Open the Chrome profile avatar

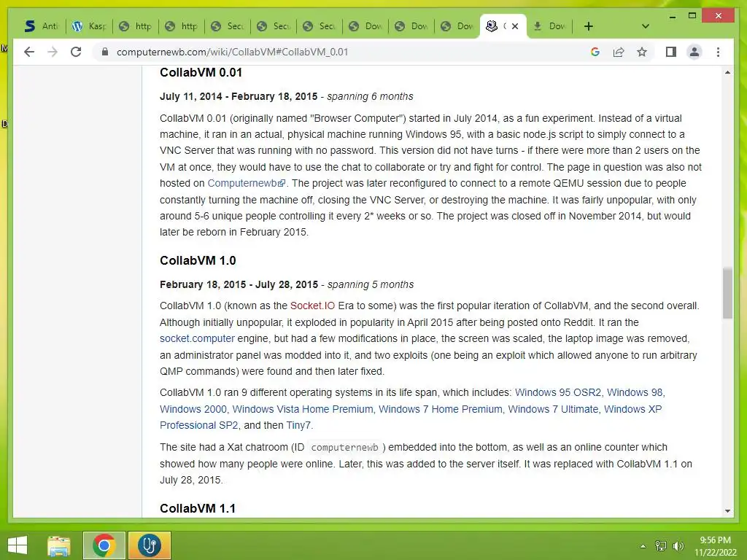tap(694, 52)
